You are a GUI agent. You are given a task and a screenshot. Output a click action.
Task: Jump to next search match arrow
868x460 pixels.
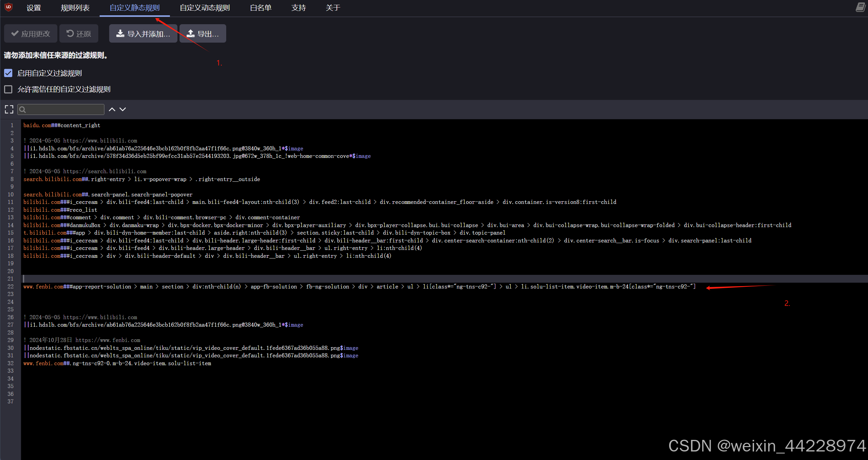click(x=123, y=109)
